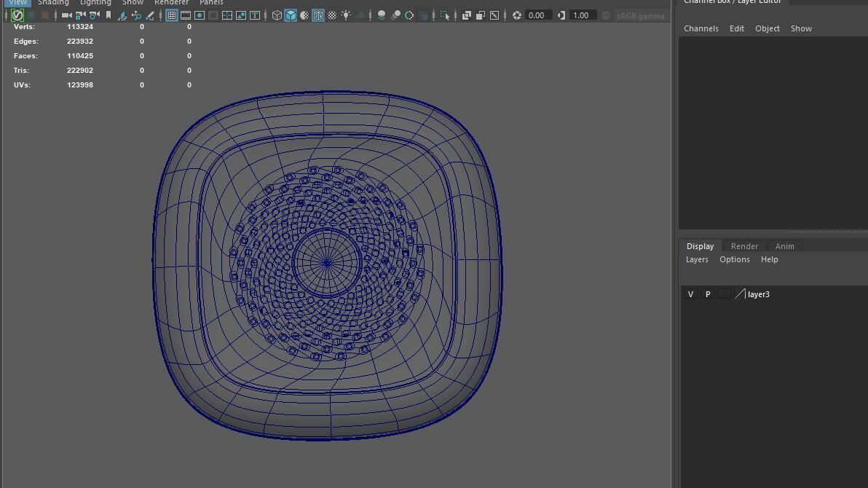Open the sRGB gamma view transform dropdown
This screenshot has width=868, height=488.
pos(640,15)
